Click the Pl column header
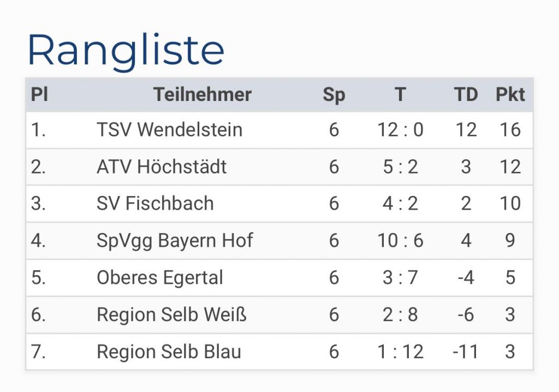 pos(39,94)
